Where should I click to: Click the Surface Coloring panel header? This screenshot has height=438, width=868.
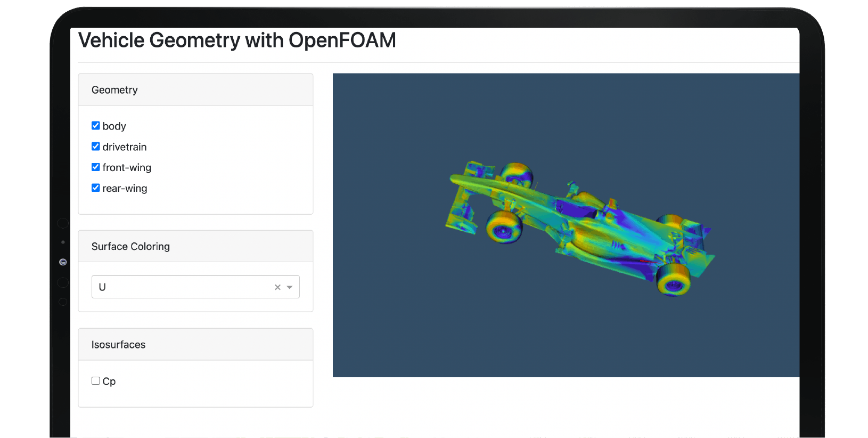pos(195,246)
